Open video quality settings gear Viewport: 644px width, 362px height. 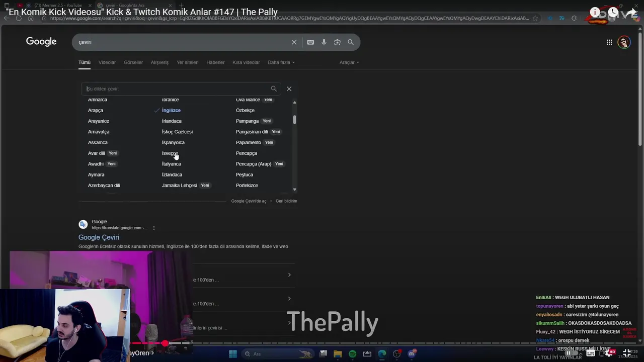(x=610, y=353)
